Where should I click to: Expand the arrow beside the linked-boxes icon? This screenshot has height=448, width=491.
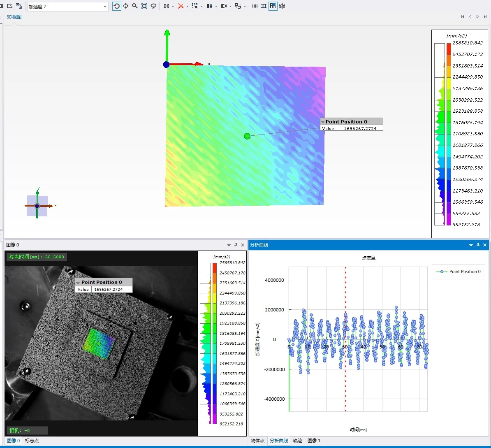pyautogui.click(x=245, y=6)
